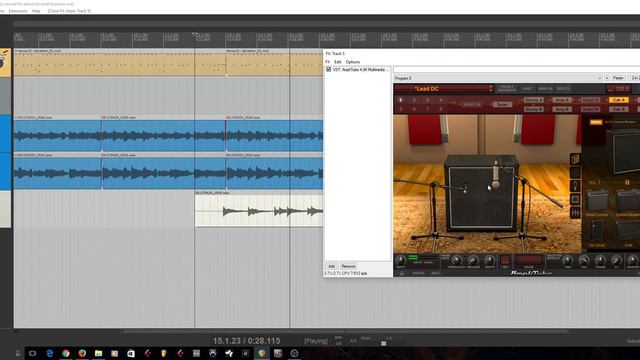Switch to the Insert A module
Screen dimensions: 640x360
(590, 100)
